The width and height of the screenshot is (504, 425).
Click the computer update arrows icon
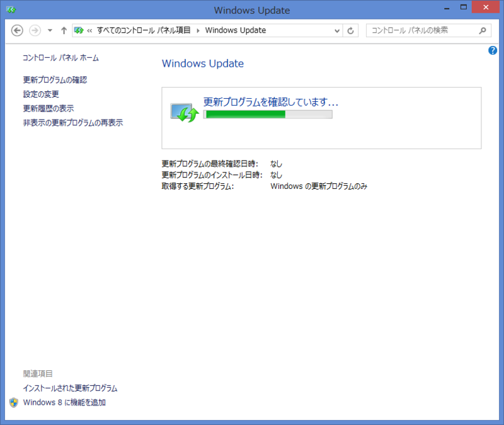[185, 113]
